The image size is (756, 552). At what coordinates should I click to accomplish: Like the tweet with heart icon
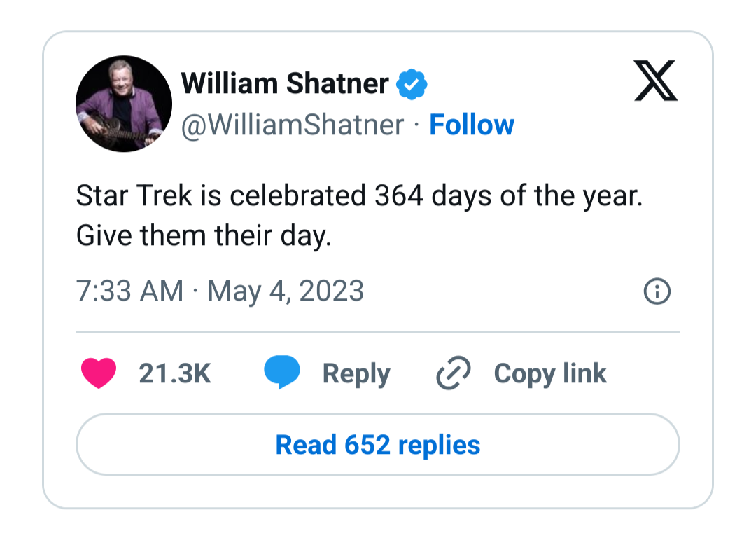pos(99,373)
